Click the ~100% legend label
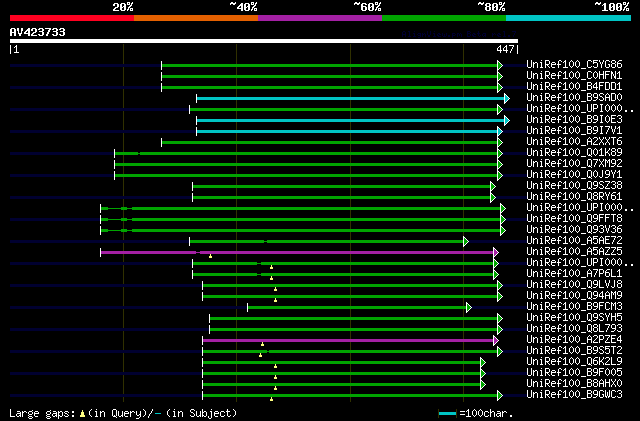640x421 pixels. pos(612,7)
